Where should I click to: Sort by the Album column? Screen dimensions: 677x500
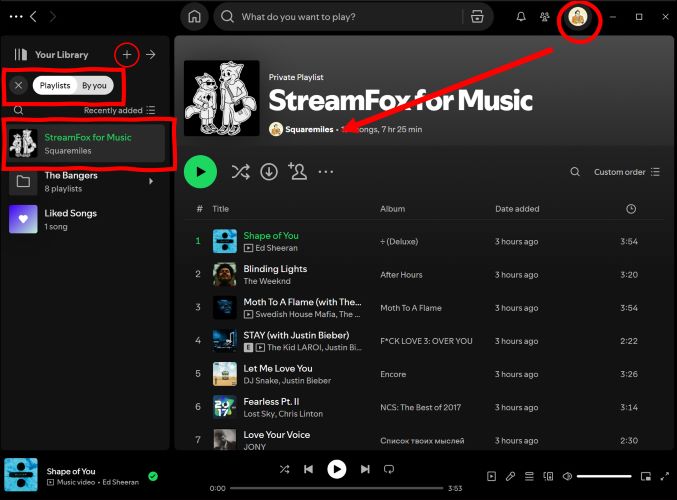pyautogui.click(x=392, y=209)
